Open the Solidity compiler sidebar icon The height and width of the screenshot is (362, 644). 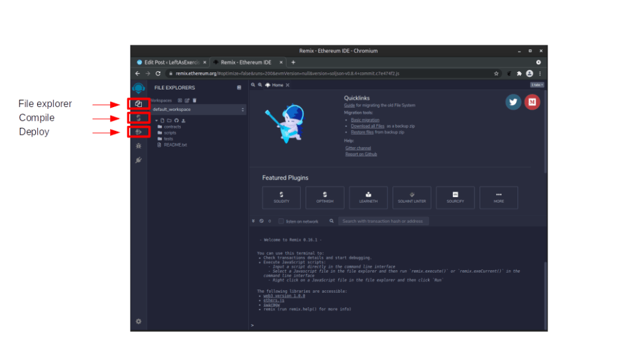[139, 118]
